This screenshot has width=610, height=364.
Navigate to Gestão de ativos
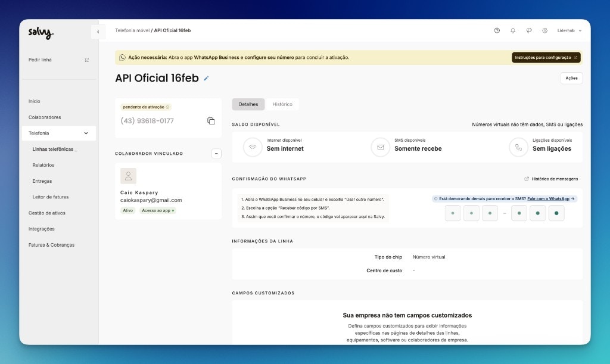[46, 213]
